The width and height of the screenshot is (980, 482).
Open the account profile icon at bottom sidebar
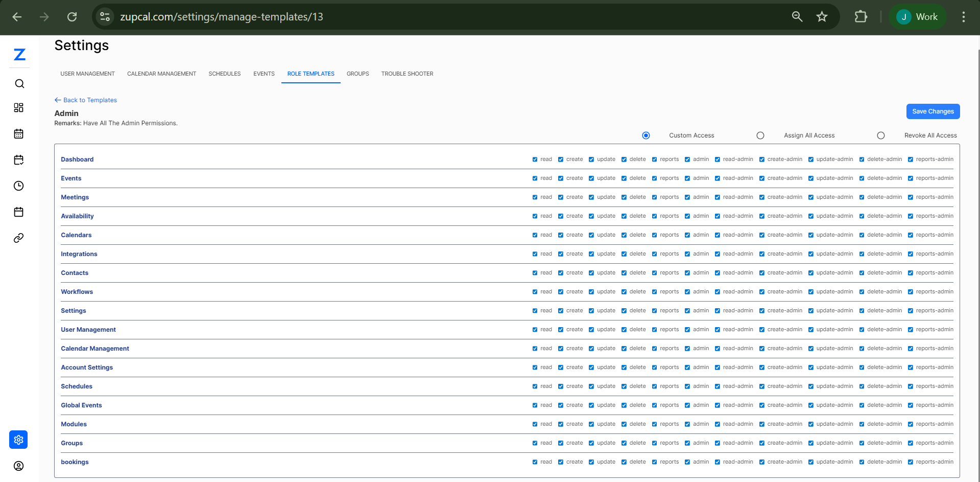click(19, 466)
